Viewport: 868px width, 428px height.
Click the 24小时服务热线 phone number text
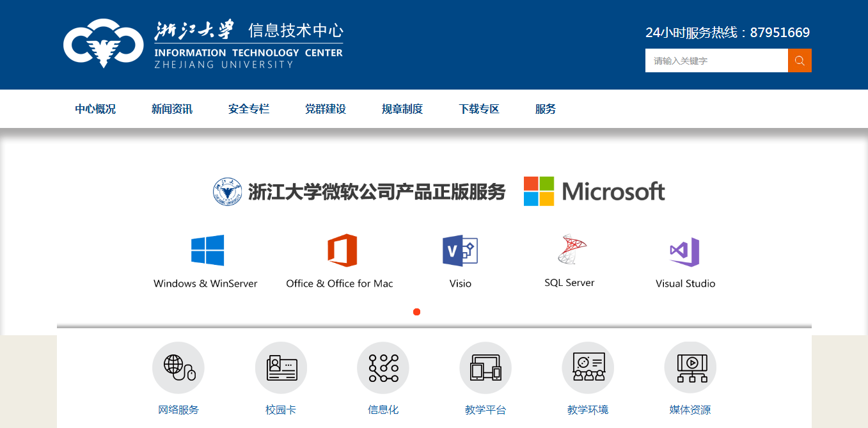(x=728, y=33)
